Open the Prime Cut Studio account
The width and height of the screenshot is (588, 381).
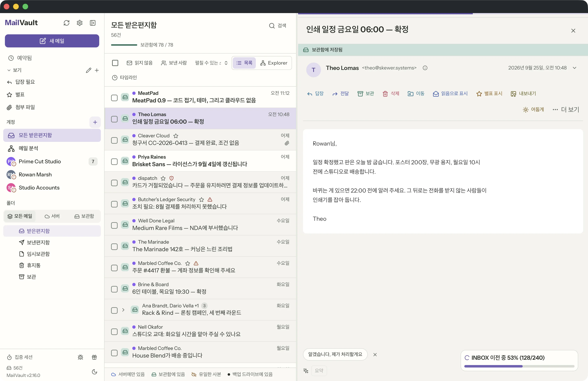[x=52, y=161]
